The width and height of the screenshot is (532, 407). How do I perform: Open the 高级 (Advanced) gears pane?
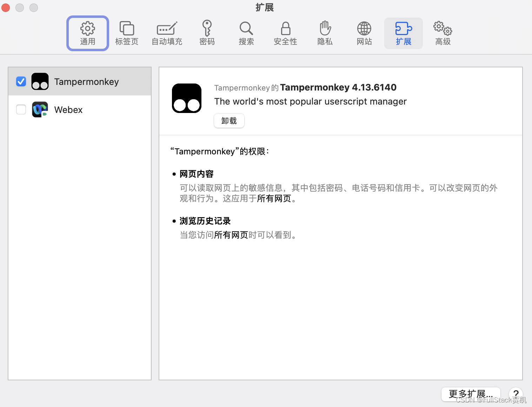(443, 33)
